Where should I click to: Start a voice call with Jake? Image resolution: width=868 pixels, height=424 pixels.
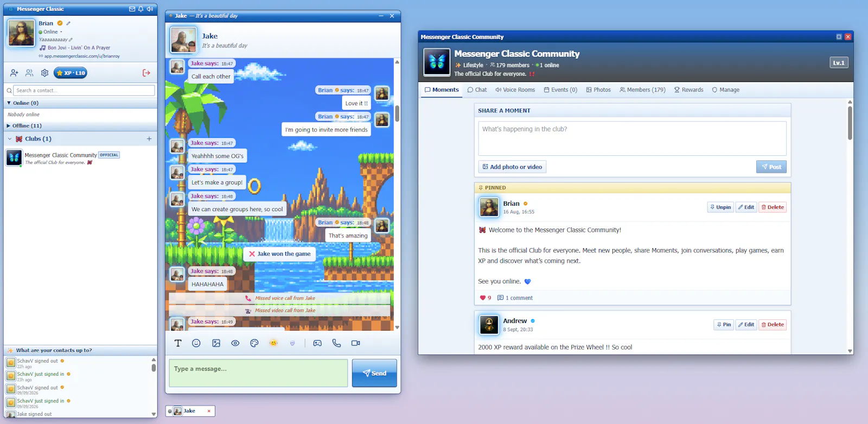click(336, 343)
